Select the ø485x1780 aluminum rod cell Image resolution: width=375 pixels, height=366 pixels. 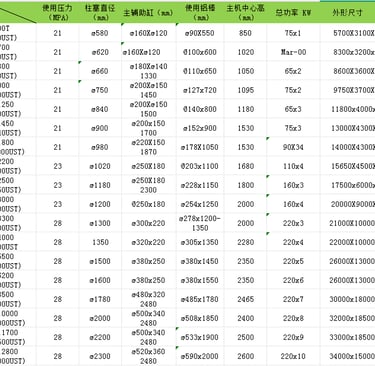200,299
